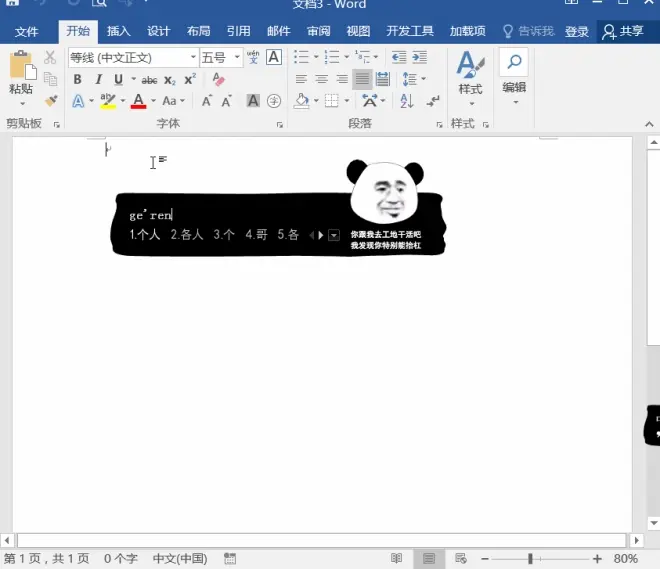This screenshot has height=569, width=660.
Task: Switch to Read Mode view icon
Action: coord(396,558)
